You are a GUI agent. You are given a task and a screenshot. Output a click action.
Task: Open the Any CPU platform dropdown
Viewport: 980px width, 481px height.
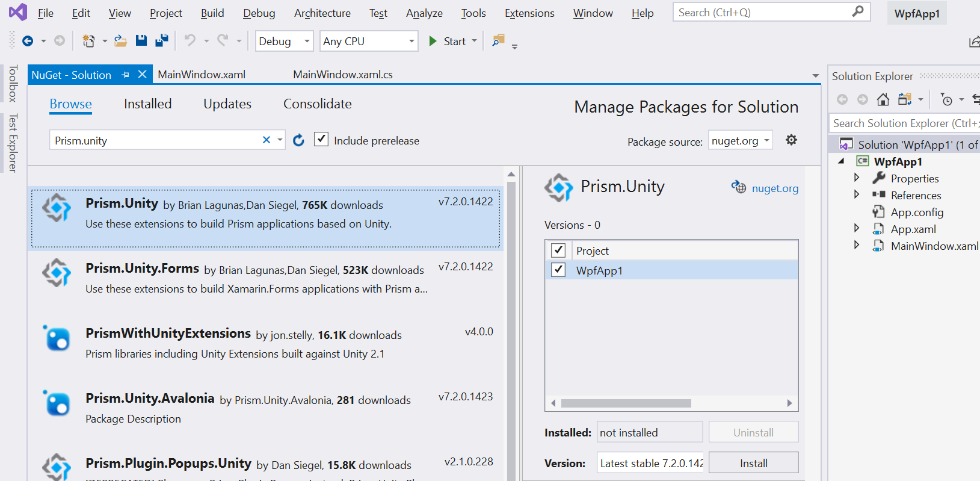[369, 41]
